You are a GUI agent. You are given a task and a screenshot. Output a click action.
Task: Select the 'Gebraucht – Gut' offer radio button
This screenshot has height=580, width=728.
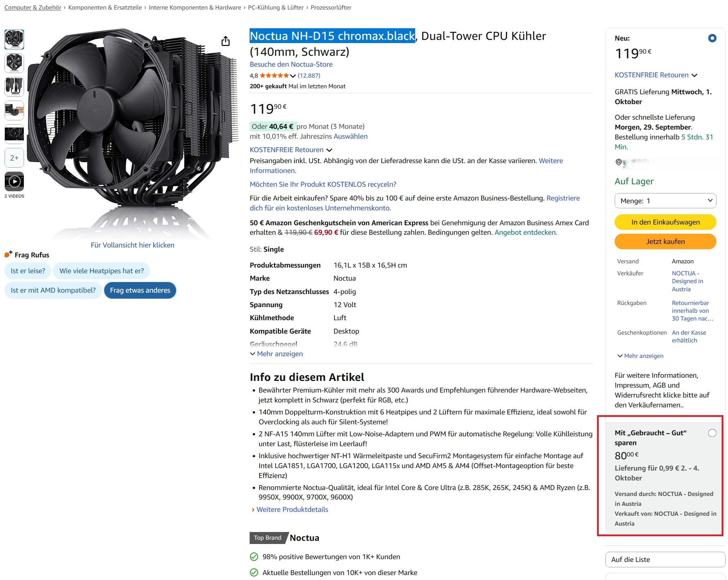712,433
